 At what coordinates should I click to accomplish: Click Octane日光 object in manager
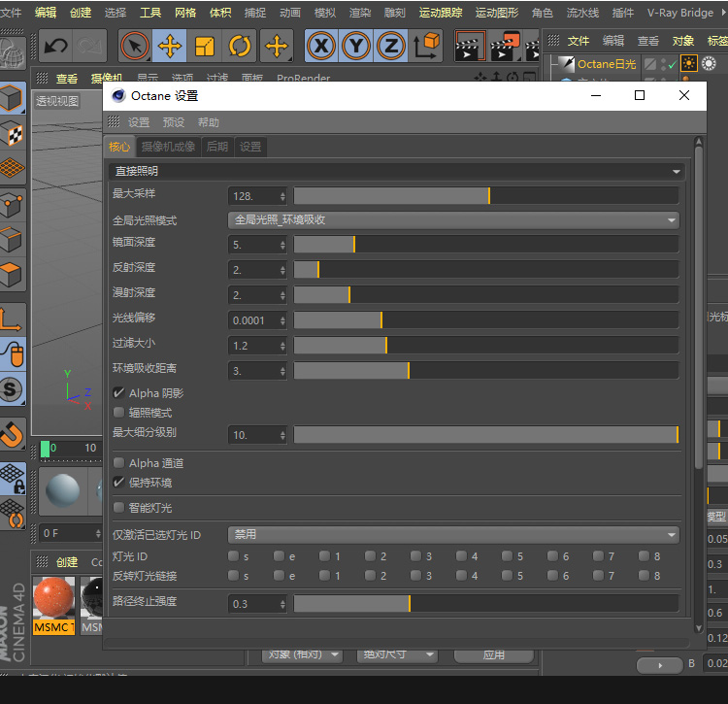(x=607, y=64)
